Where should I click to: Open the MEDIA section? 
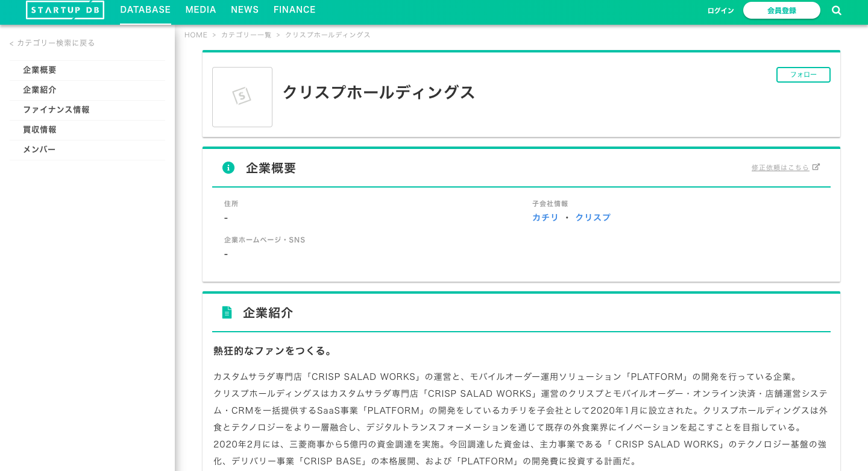point(201,10)
